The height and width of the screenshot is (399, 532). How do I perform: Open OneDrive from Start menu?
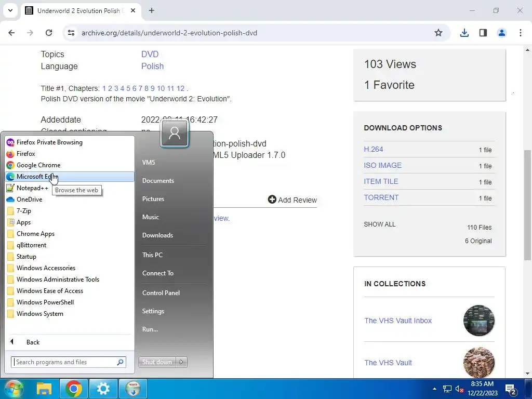click(70, 199)
